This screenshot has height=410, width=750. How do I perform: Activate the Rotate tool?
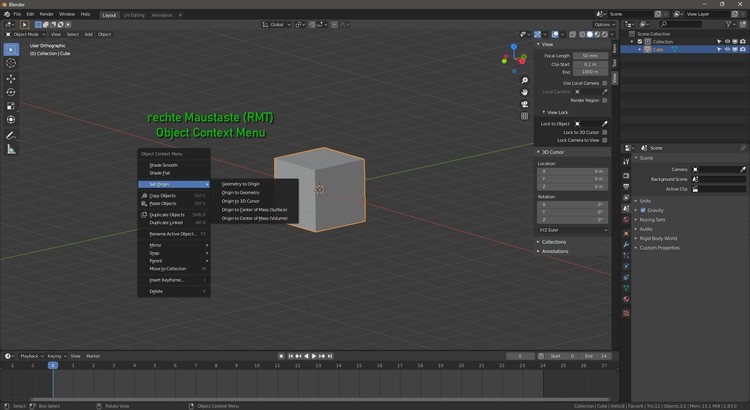click(x=11, y=92)
